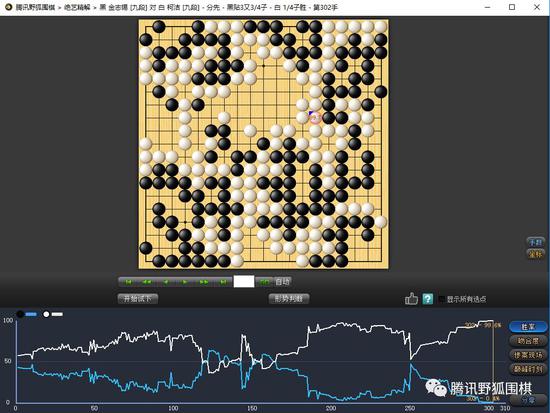
Task: Click the 分享 share button
Action: (528, 400)
